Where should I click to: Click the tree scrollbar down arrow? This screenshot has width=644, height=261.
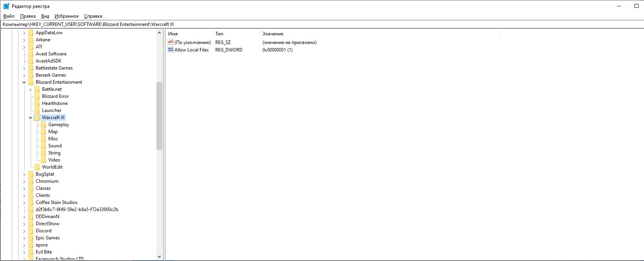(159, 257)
